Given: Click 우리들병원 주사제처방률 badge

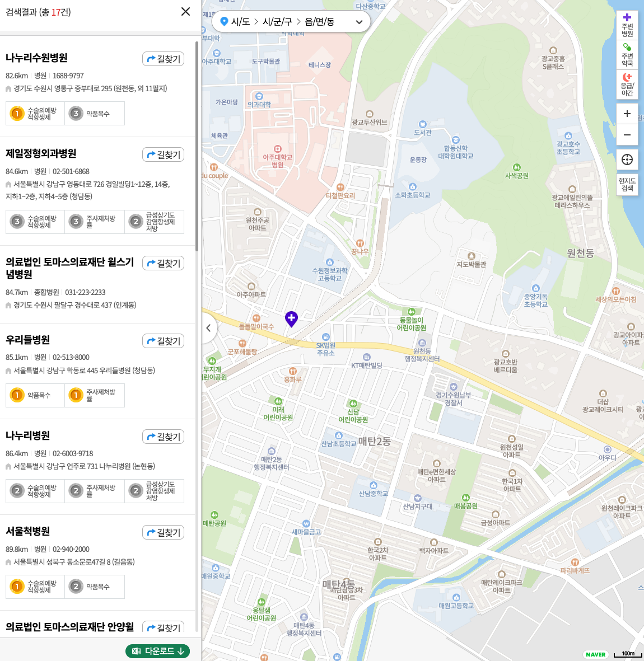Looking at the screenshot, I should [x=95, y=395].
